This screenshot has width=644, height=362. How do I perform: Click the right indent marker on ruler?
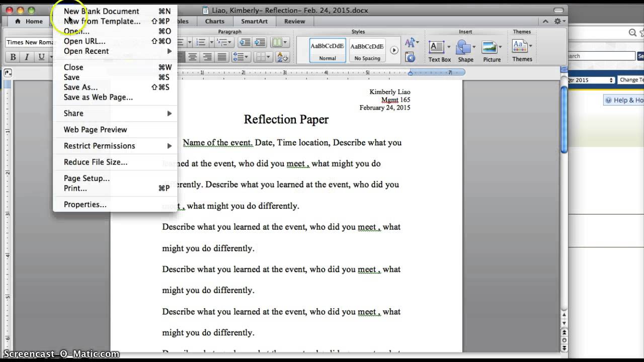coord(411,73)
